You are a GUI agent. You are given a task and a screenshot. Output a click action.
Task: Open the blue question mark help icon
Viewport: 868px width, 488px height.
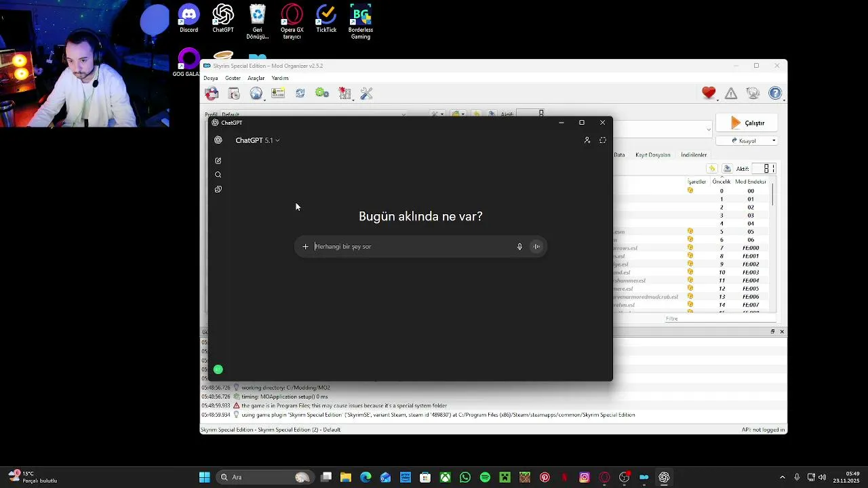pyautogui.click(x=775, y=94)
